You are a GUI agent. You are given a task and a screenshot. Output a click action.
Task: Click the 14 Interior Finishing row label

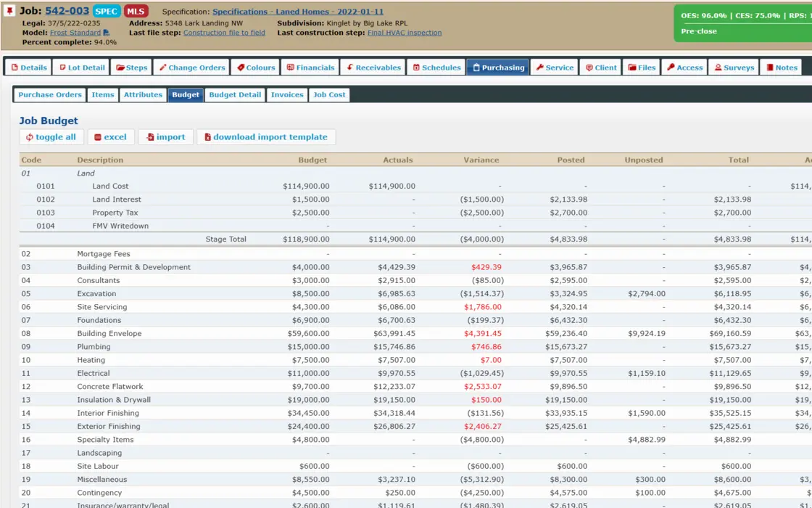point(108,413)
